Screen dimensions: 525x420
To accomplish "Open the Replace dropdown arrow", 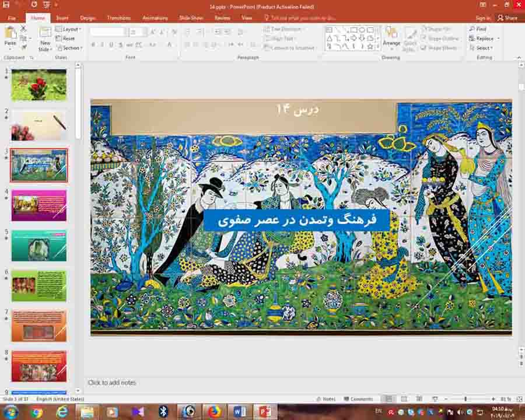I will [x=499, y=39].
